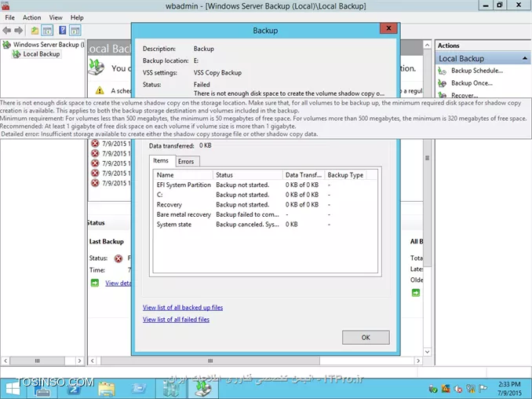Click the main pane scroll down arrow

[428, 352]
